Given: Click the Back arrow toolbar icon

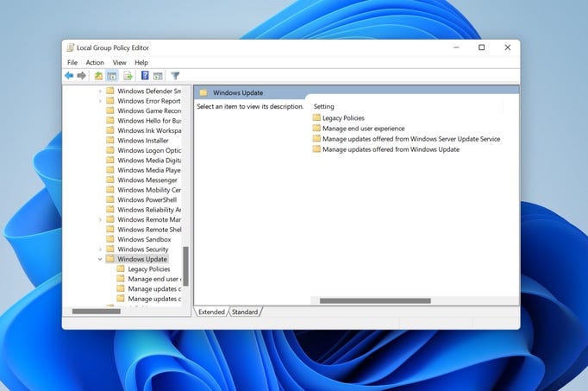Looking at the screenshot, I should pyautogui.click(x=69, y=76).
